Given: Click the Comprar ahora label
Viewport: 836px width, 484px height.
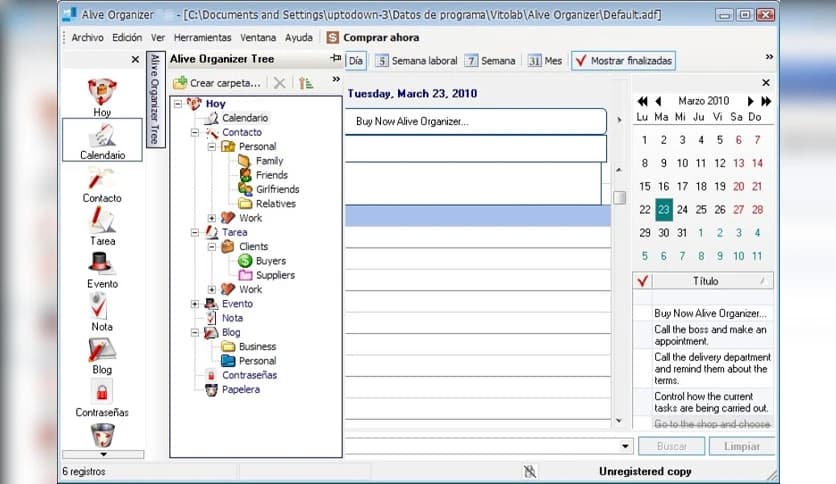Looking at the screenshot, I should pyautogui.click(x=381, y=37).
